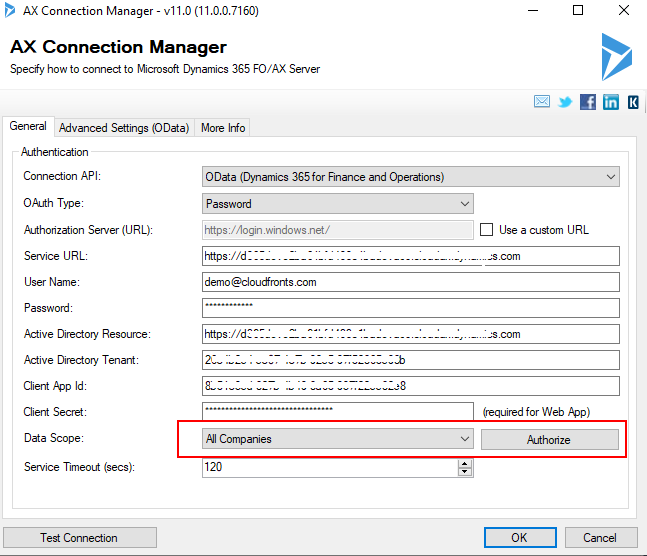647x556 pixels.
Task: Switch to the General tab
Action: 28,126
